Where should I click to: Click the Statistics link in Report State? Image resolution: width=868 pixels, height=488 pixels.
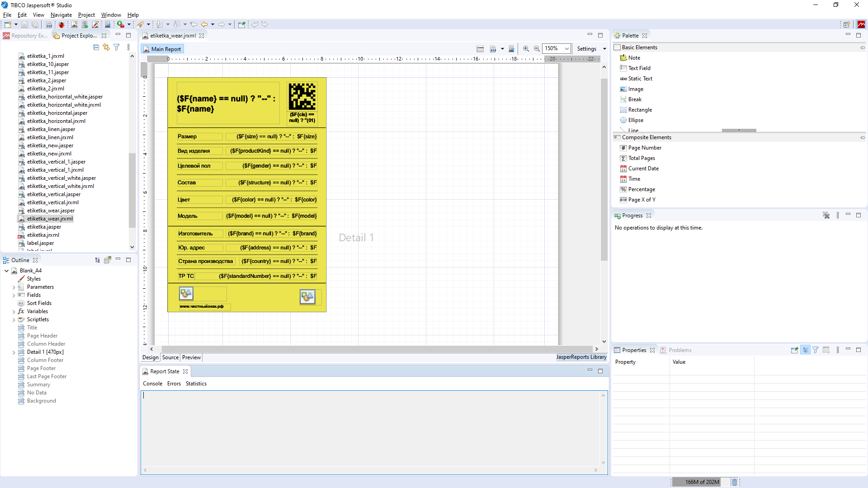coord(196,384)
